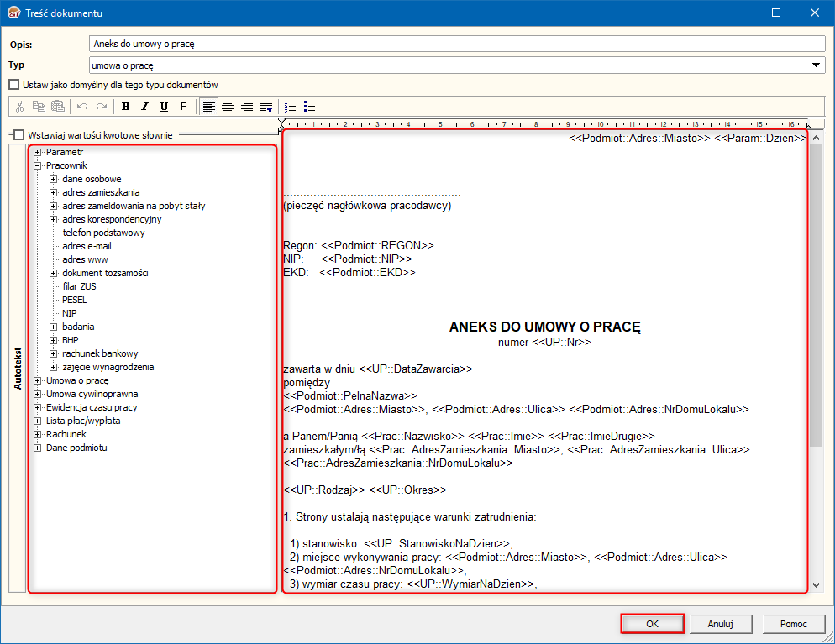
Task: Expand the 'zajęcie wynagrodzenia' node
Action: coord(53,367)
